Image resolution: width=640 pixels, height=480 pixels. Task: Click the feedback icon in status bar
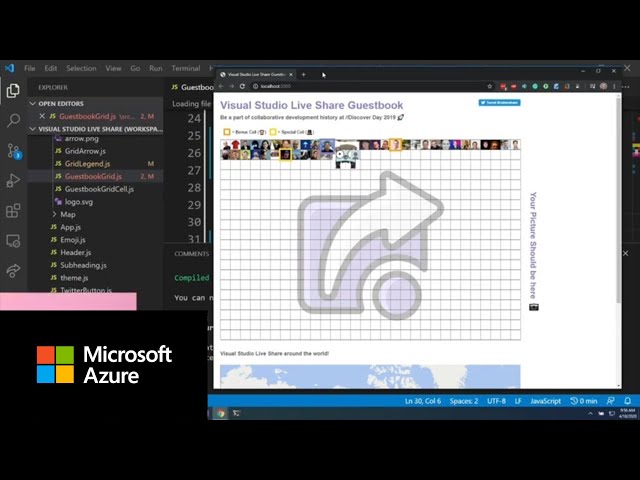tap(611, 401)
